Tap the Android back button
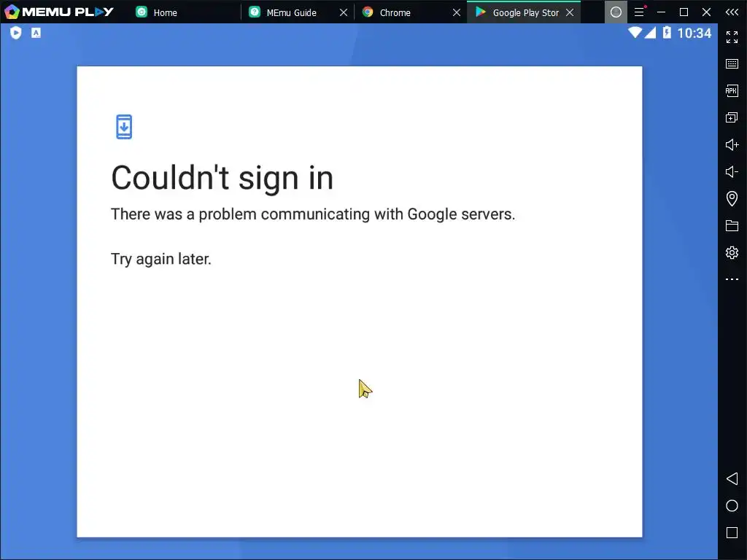Screen dimensions: 747x560 pos(732,478)
